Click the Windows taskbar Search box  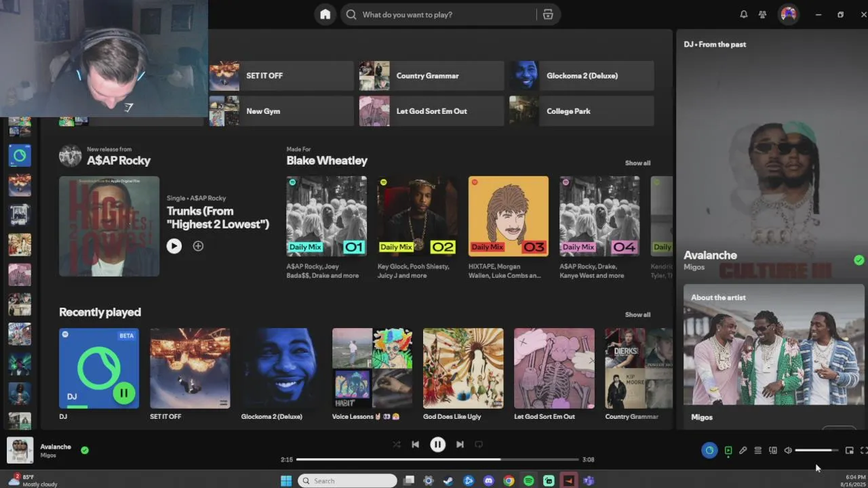pos(347,481)
